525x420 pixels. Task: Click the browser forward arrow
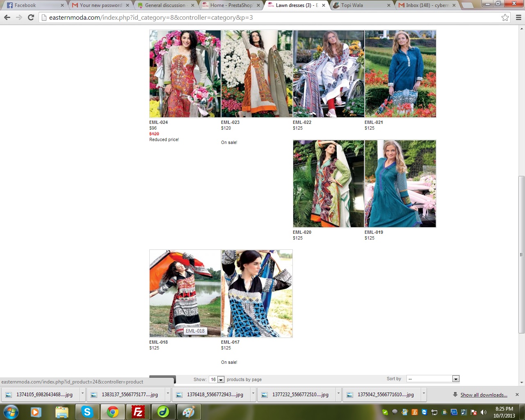[x=19, y=18]
